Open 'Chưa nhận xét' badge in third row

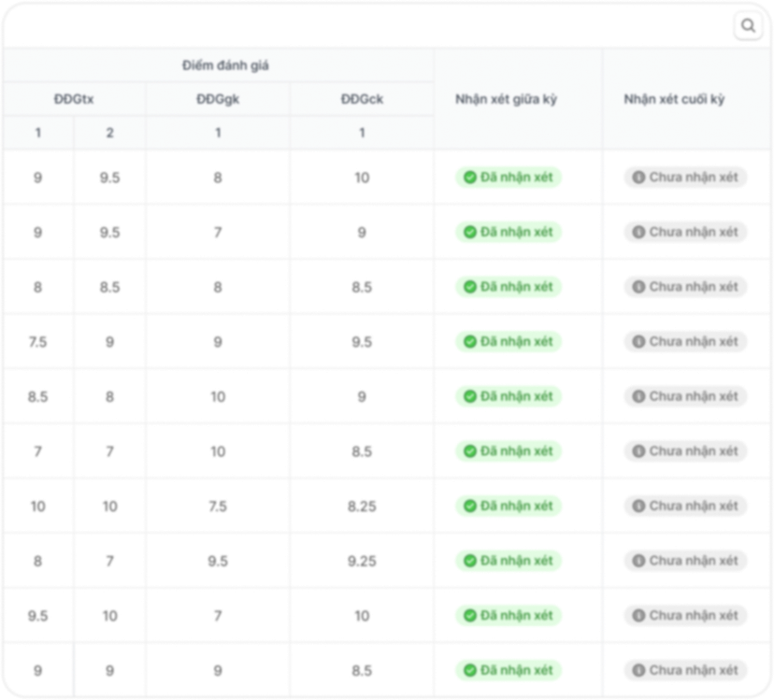(685, 287)
